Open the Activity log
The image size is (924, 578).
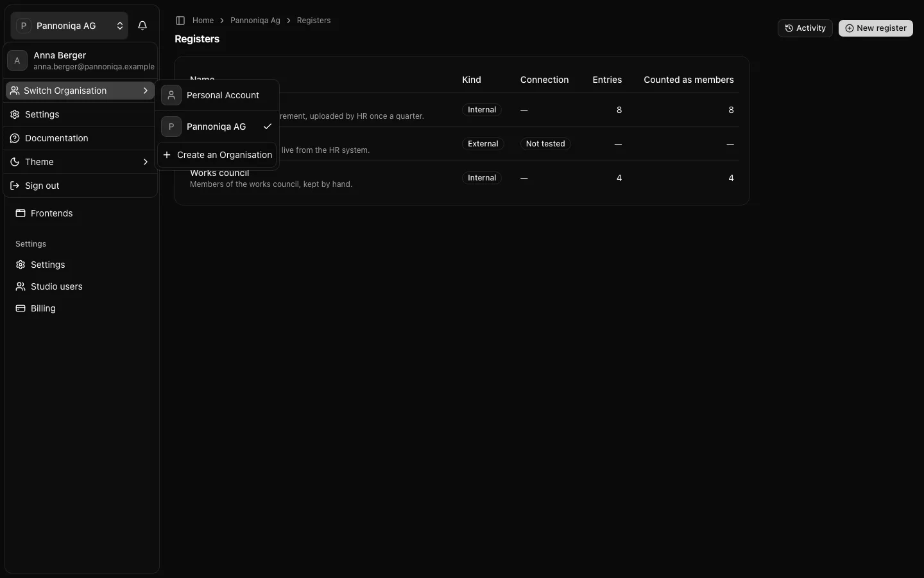click(x=805, y=28)
